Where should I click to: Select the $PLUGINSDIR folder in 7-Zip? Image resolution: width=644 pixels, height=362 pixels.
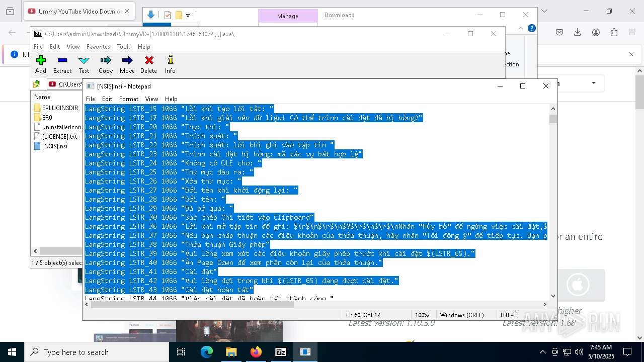click(56, 108)
